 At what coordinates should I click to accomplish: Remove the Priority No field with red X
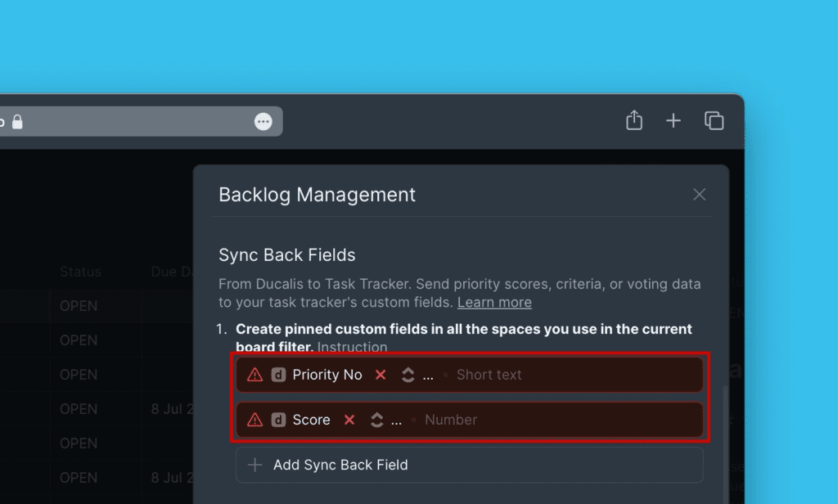pos(381,375)
